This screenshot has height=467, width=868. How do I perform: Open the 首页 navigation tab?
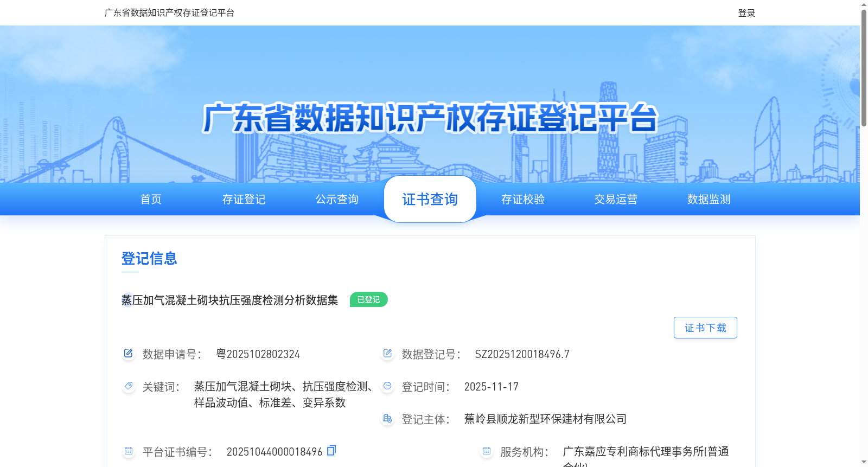point(151,199)
